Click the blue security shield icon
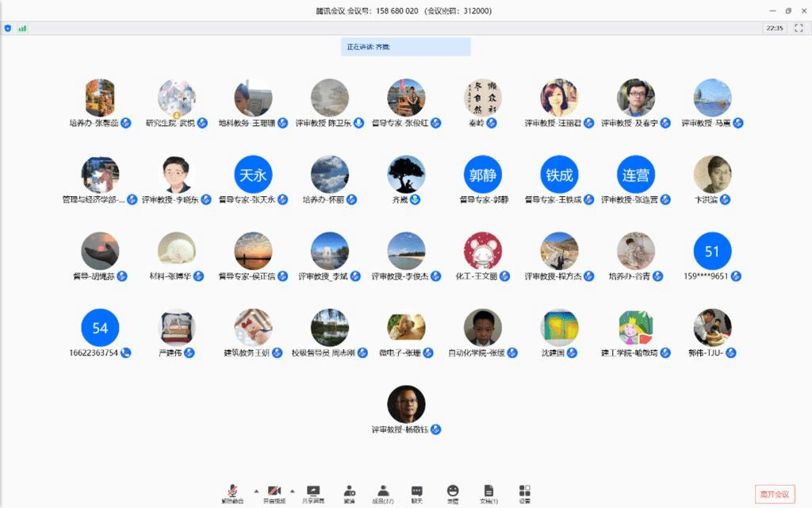The height and width of the screenshot is (508, 812). [x=8, y=28]
